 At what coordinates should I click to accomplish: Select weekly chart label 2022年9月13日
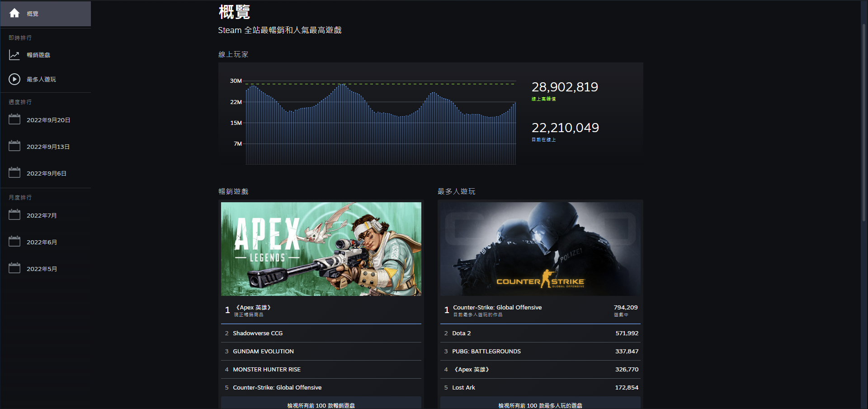[48, 147]
